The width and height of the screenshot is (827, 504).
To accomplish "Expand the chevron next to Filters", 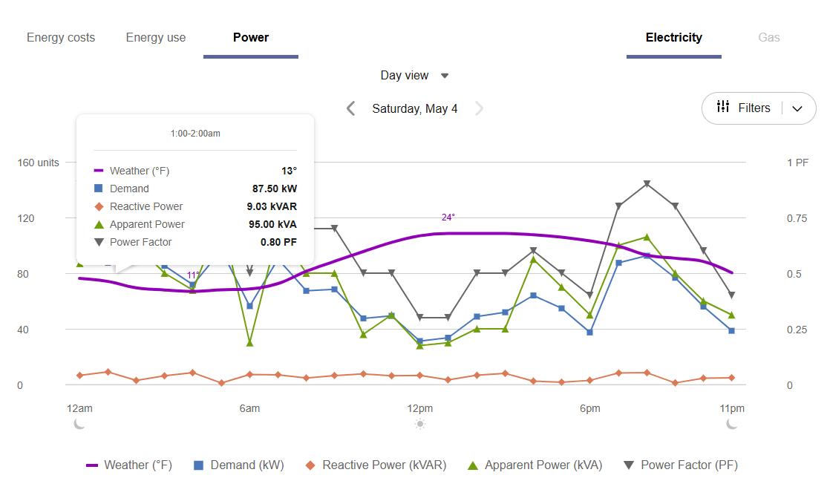I will pos(797,108).
